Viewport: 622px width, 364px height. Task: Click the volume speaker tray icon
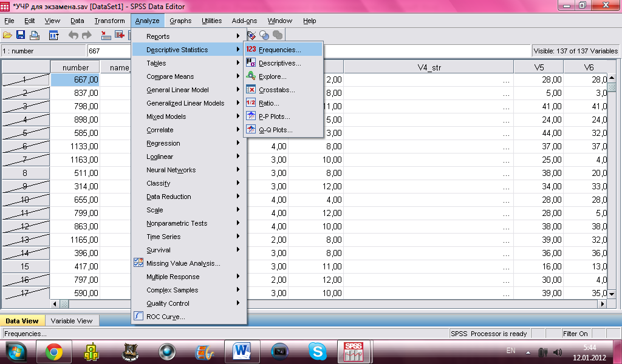[558, 352]
